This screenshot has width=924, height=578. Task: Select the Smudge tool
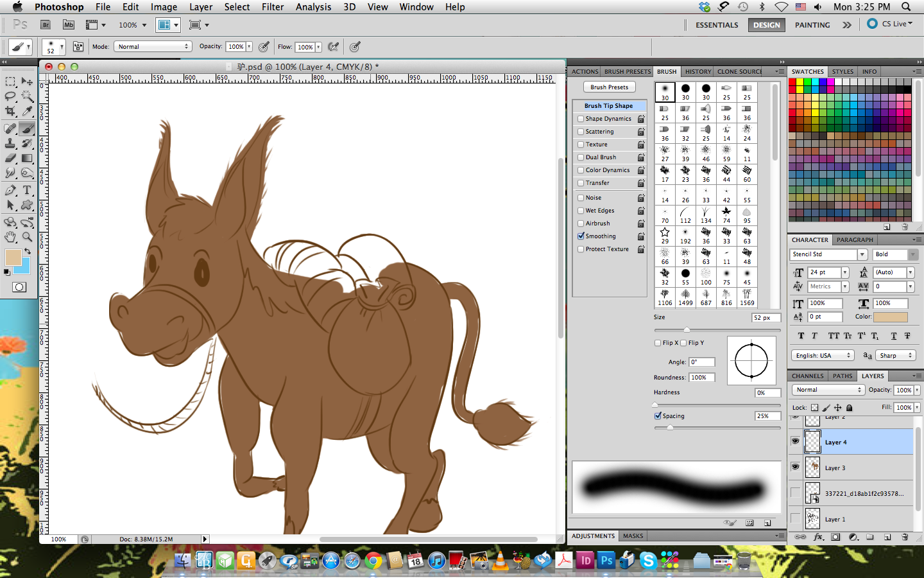point(10,173)
